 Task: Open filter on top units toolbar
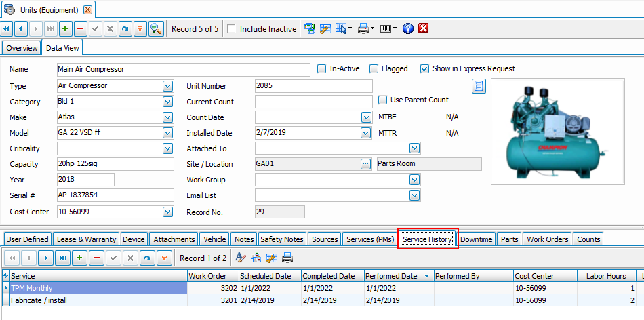click(140, 29)
